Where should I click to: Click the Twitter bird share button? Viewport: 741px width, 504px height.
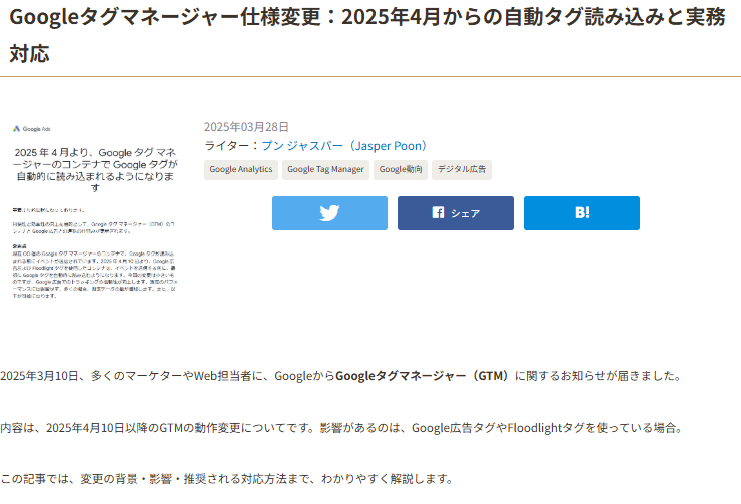[x=329, y=213]
